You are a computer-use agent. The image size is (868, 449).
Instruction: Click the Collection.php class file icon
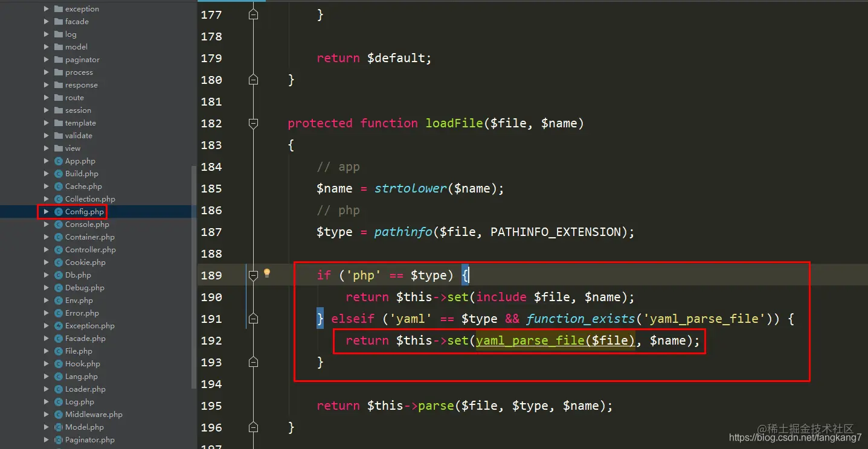(59, 199)
